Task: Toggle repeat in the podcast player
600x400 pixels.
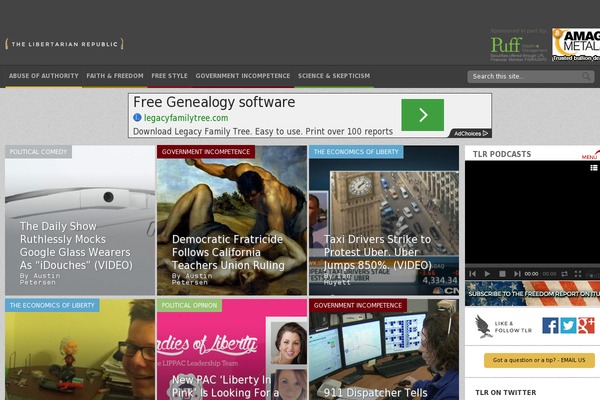Action: coord(564,274)
